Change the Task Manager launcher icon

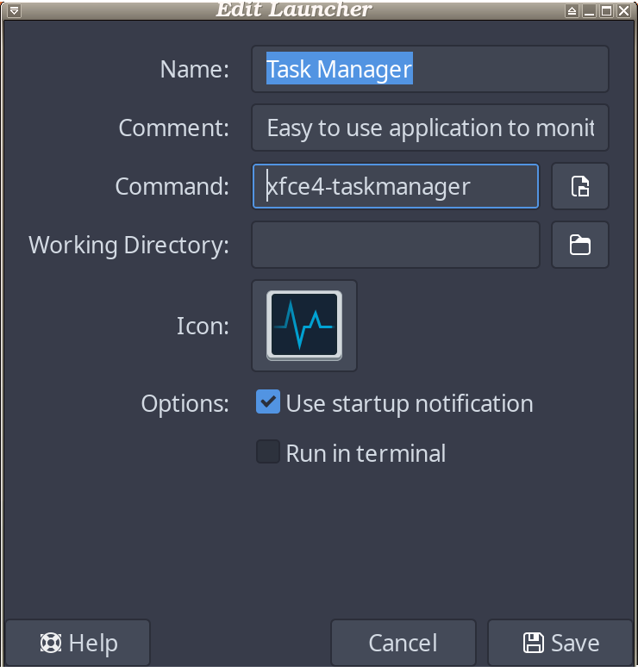(x=304, y=326)
